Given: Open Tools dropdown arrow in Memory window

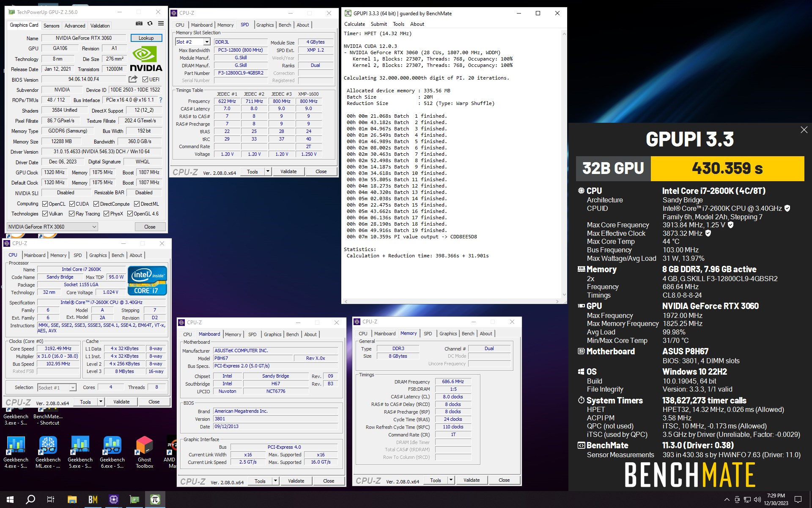Looking at the screenshot, I should [x=451, y=480].
